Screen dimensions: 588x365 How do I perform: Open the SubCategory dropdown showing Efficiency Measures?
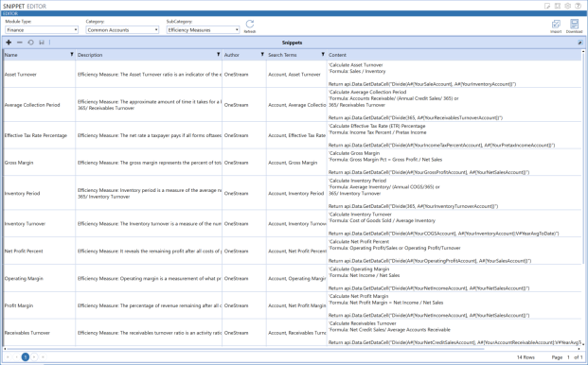click(x=203, y=30)
